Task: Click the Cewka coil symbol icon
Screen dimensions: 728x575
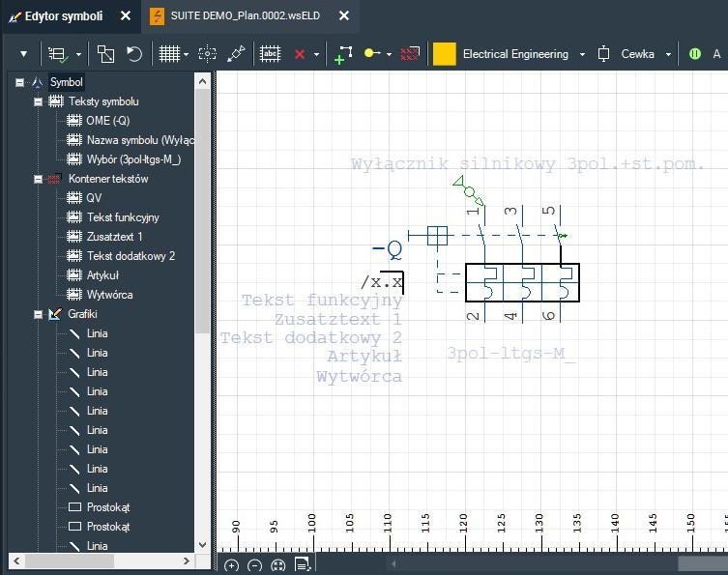Action: (603, 54)
